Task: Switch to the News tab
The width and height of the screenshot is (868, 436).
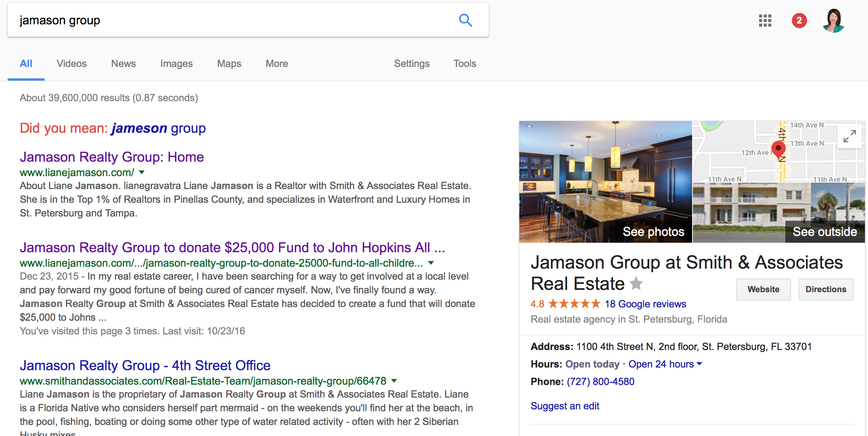Action: [123, 64]
